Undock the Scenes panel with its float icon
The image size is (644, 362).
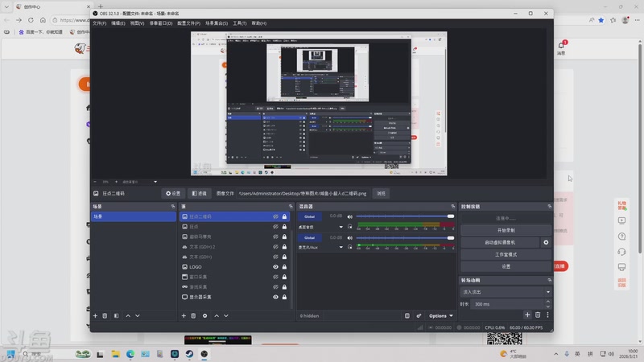(173, 206)
